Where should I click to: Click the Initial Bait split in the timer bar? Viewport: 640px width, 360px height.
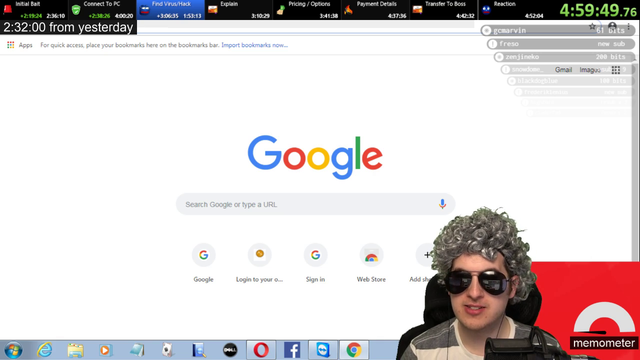34,10
